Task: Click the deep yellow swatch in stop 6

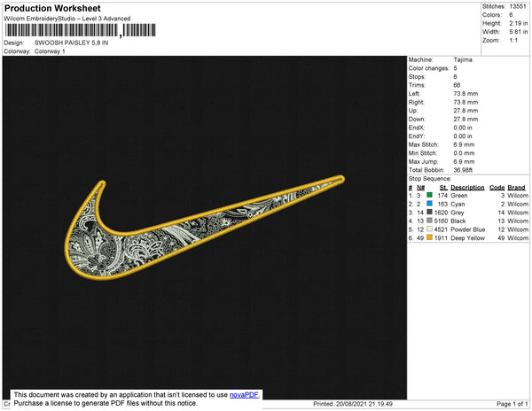Action: pos(429,237)
